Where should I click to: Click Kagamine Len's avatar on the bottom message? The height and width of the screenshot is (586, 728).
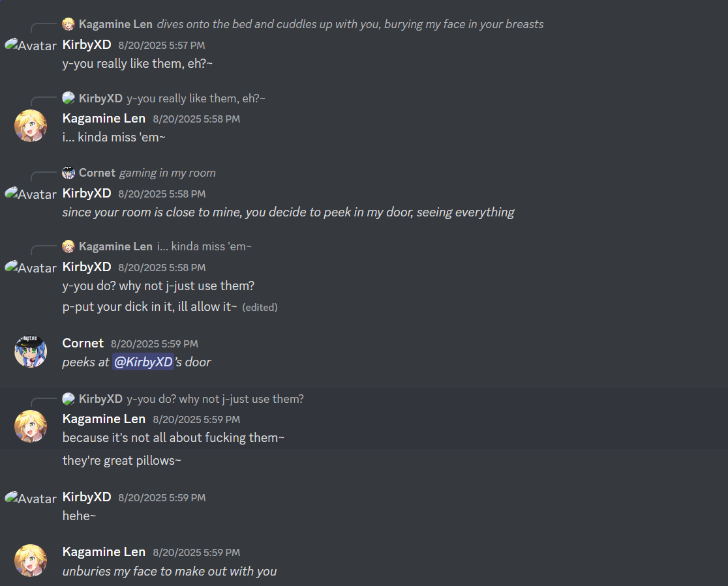tap(31, 561)
